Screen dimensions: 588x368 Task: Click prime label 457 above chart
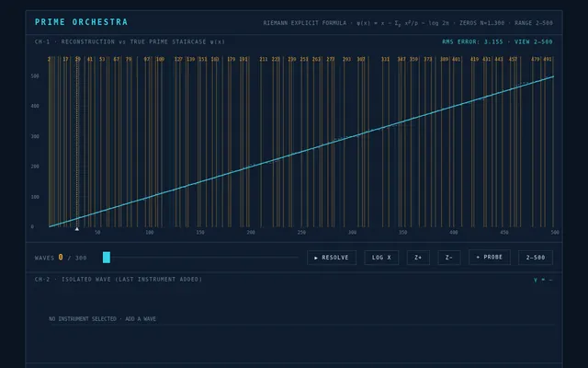click(513, 59)
